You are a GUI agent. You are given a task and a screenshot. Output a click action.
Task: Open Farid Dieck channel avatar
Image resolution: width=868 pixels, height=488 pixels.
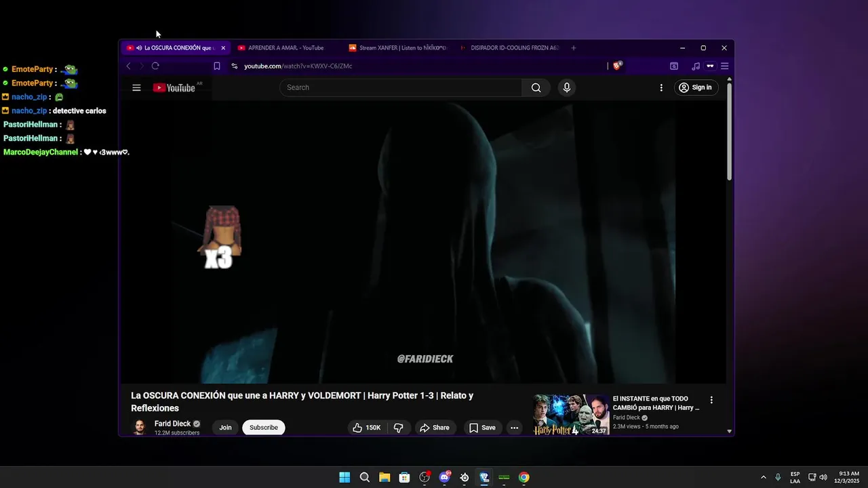tap(139, 428)
